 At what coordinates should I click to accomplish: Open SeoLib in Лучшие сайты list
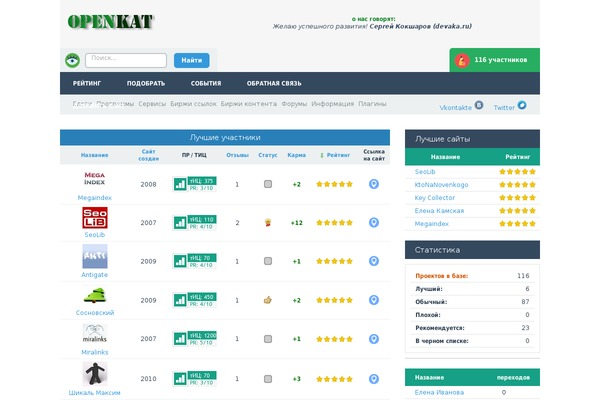pyautogui.click(x=425, y=172)
